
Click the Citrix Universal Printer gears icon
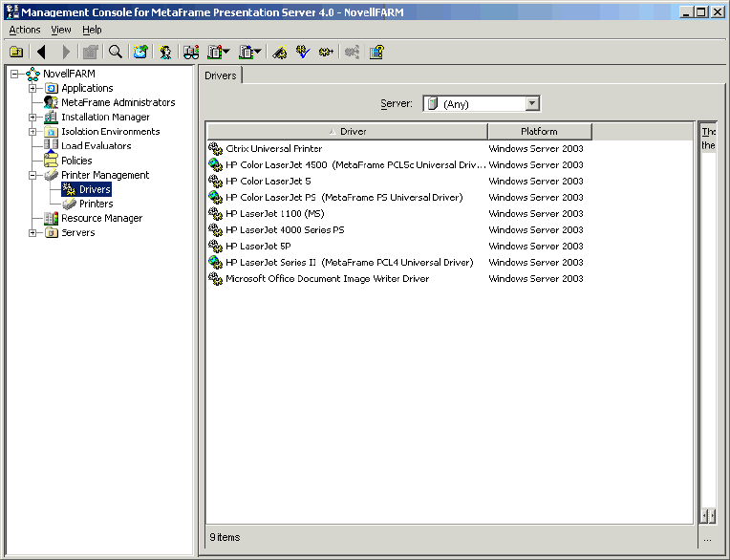pyautogui.click(x=216, y=149)
